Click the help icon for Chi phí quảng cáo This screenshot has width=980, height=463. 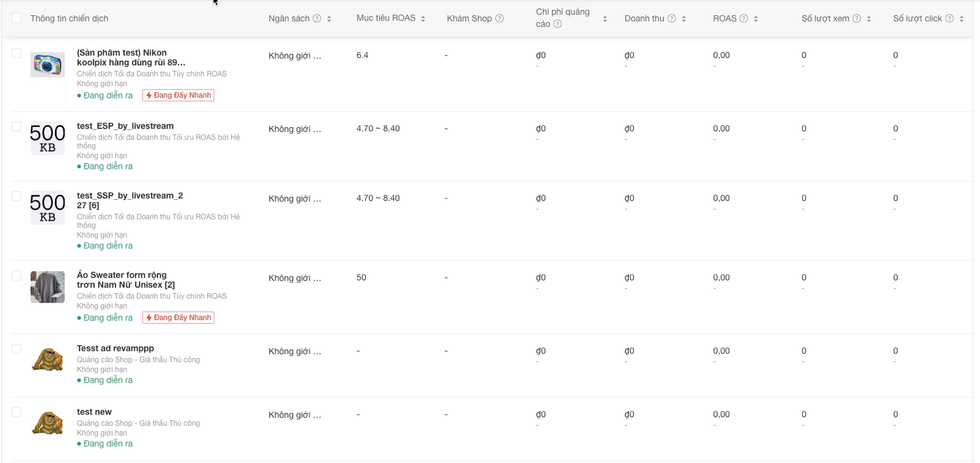click(557, 24)
